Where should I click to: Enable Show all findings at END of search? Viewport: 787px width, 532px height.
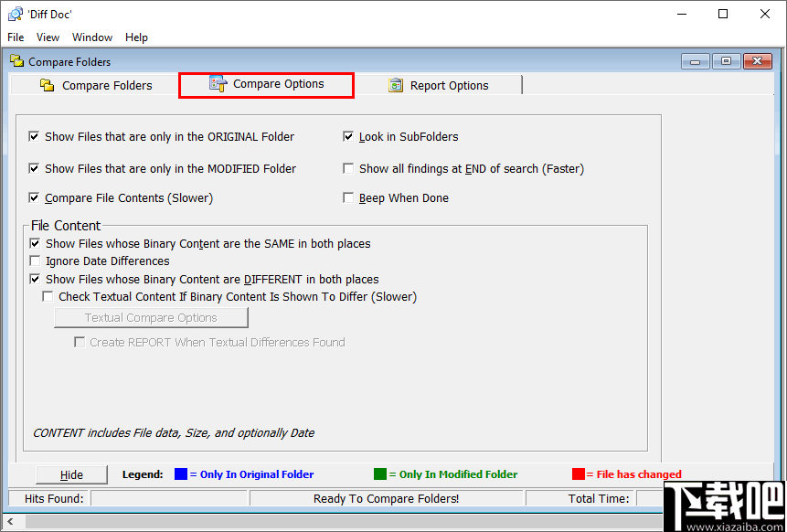click(x=348, y=168)
